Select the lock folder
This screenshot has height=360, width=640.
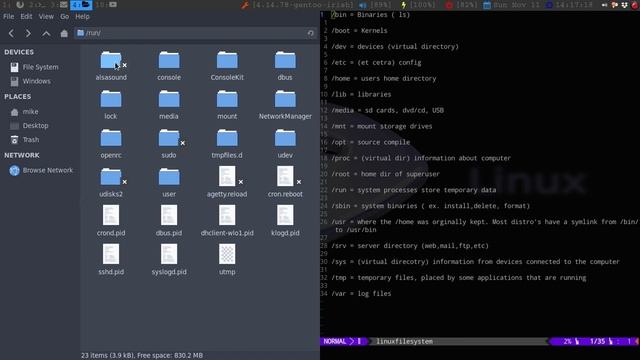111,104
